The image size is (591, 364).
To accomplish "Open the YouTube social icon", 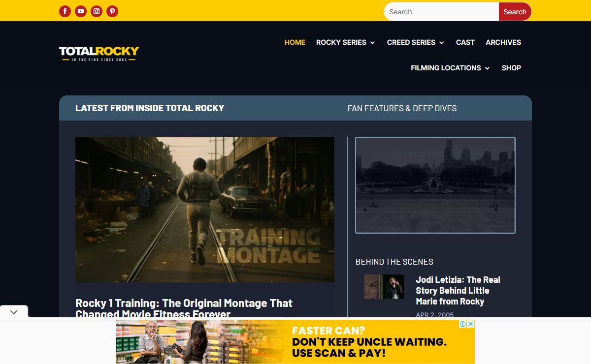I will [81, 11].
